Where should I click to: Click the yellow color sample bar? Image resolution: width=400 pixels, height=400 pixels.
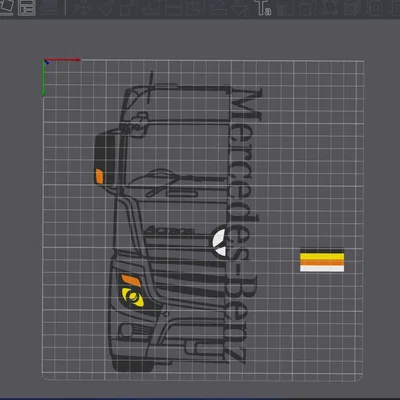tap(322, 257)
